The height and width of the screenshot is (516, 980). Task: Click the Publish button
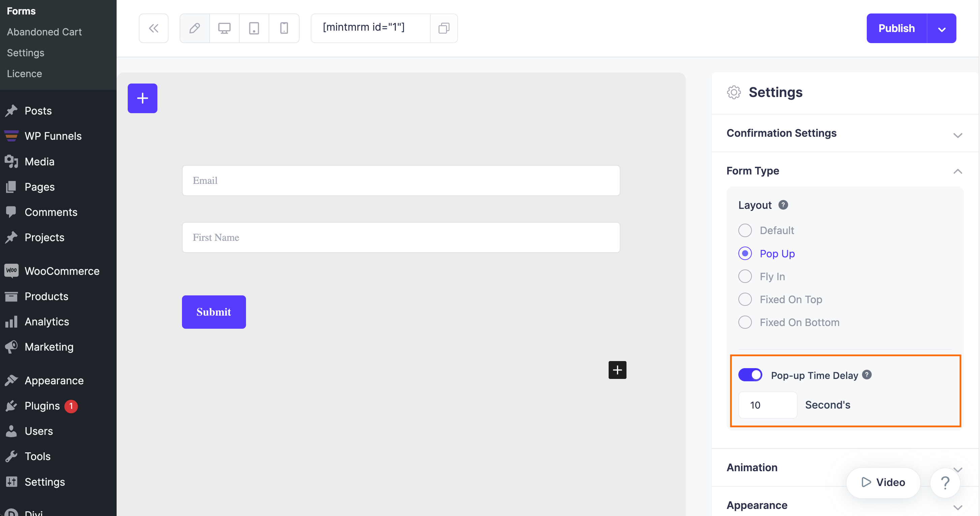896,28
